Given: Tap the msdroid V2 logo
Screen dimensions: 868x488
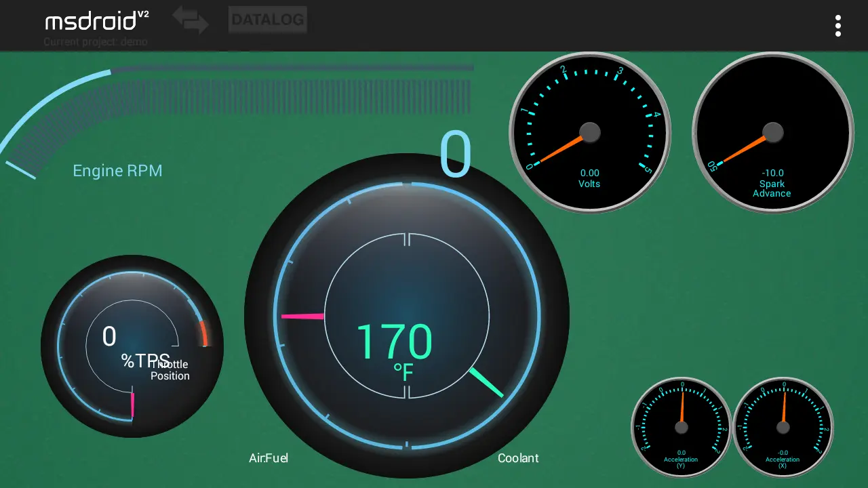Looking at the screenshot, I should tap(97, 20).
